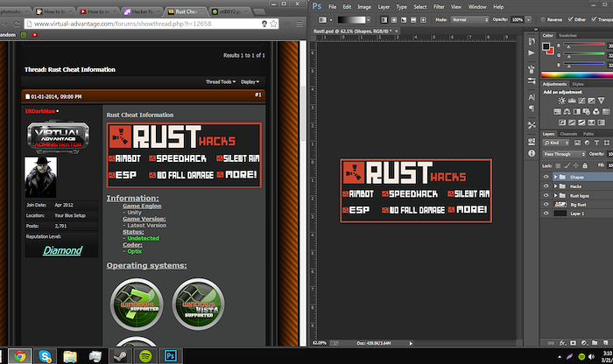Hide Layer 1 visibility eye

click(x=546, y=213)
